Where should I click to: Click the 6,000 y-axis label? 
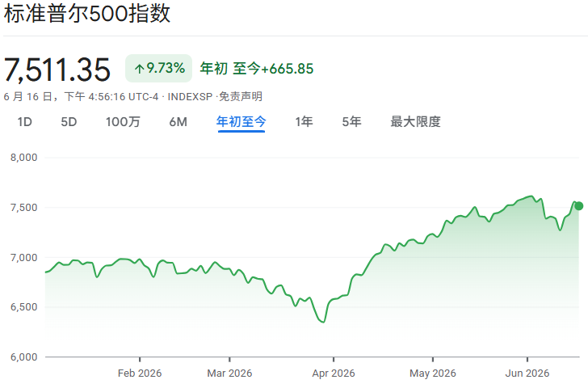[24, 357]
